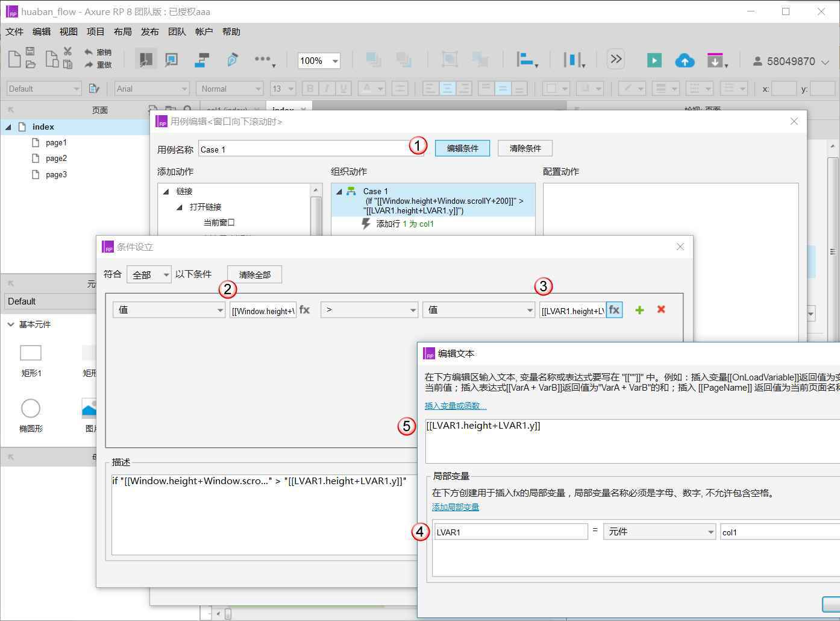The width and height of the screenshot is (840, 621).
Task: Delete the condition row with red X
Action: pyautogui.click(x=661, y=309)
